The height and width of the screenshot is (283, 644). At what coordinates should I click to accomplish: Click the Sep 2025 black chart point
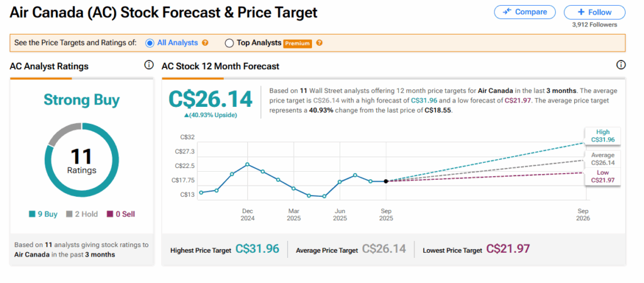click(386, 181)
